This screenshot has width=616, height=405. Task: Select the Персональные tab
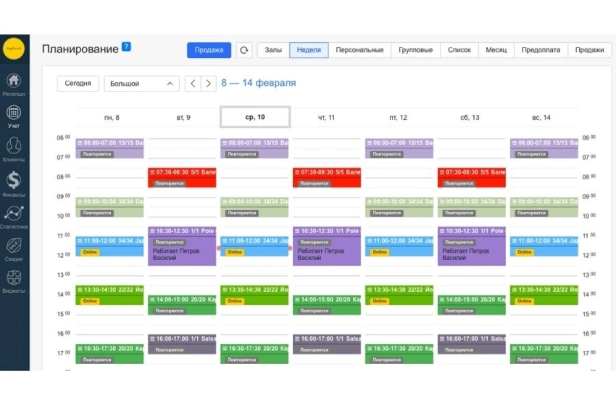point(359,50)
